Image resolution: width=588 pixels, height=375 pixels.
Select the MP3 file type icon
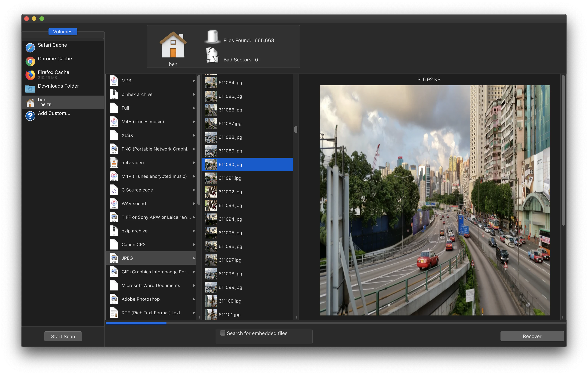tap(114, 80)
